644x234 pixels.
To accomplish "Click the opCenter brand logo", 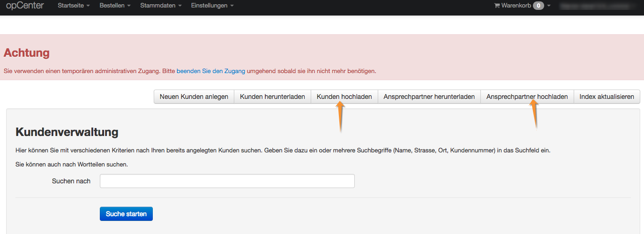I will tap(25, 6).
